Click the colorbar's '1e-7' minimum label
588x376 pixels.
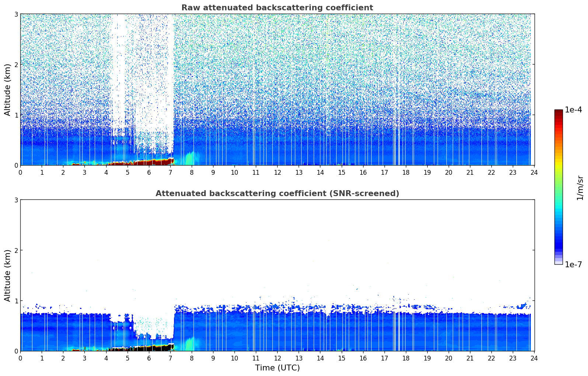573,265
